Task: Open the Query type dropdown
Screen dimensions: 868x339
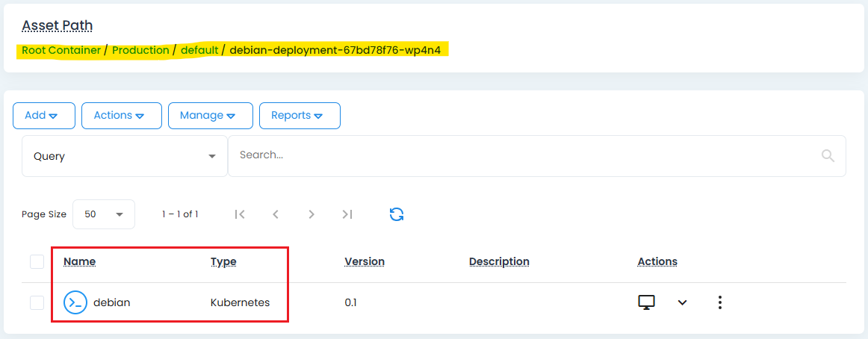Action: (124, 156)
